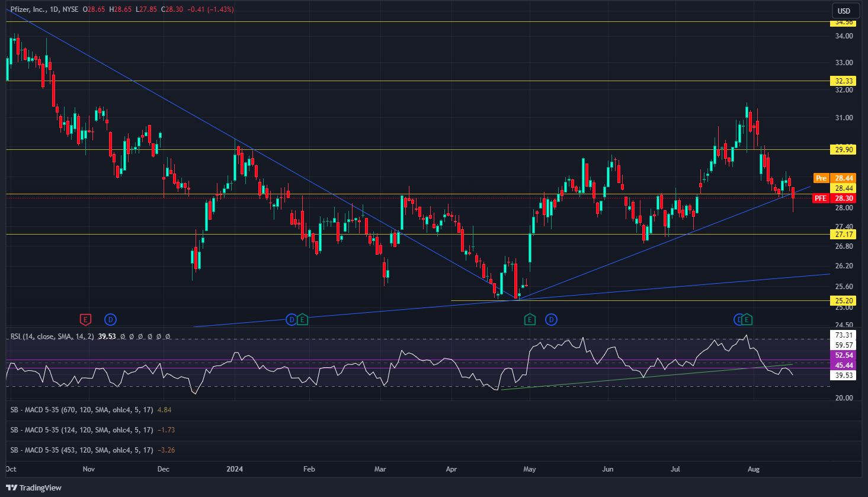Viewport: 868px width, 497px height.
Task: Click the RSI value 39.53 in legend
Action: pyautogui.click(x=107, y=336)
